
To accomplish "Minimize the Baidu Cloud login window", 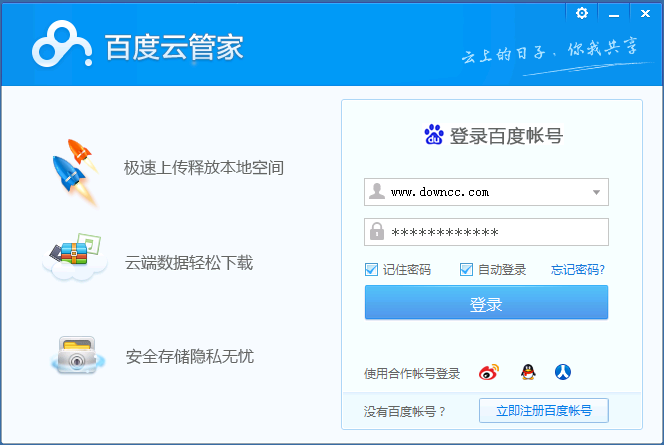I will pos(614,12).
